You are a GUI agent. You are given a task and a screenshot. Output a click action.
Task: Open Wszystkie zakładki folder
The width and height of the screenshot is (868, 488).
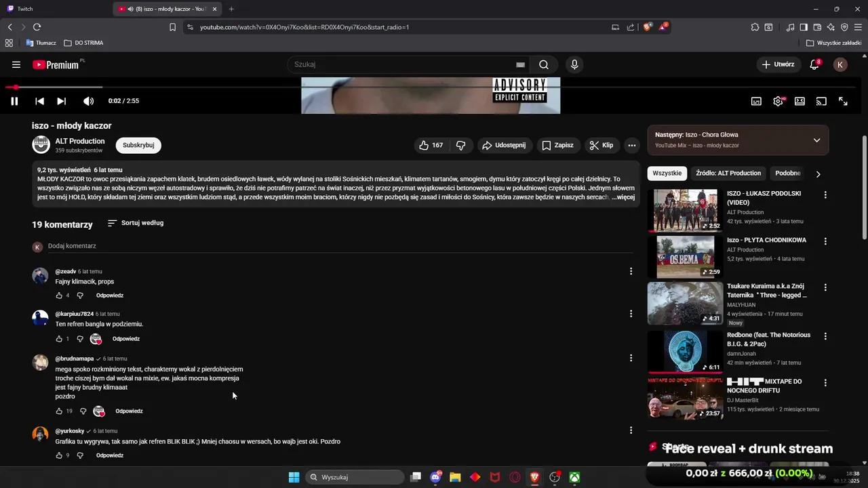click(x=834, y=43)
